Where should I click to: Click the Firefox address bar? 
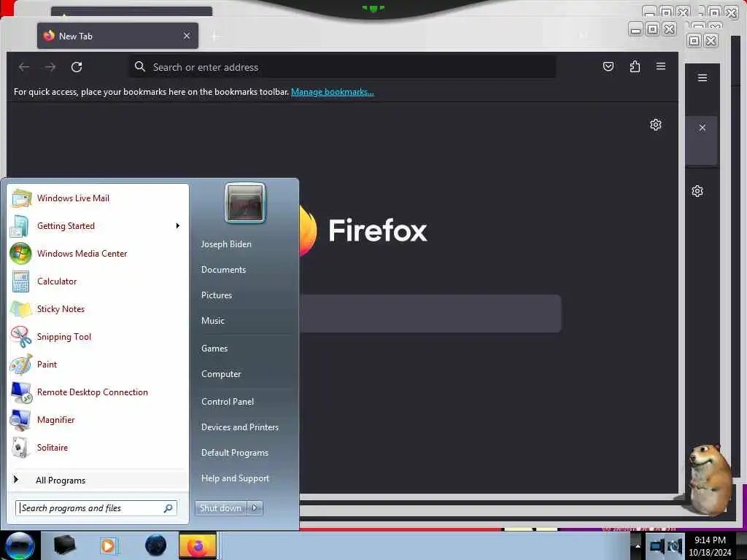(x=342, y=67)
